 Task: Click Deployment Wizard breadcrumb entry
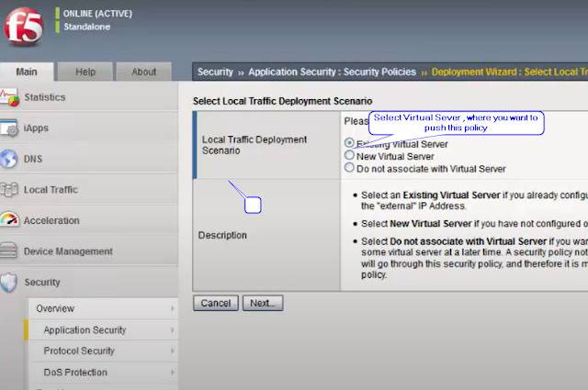click(509, 72)
